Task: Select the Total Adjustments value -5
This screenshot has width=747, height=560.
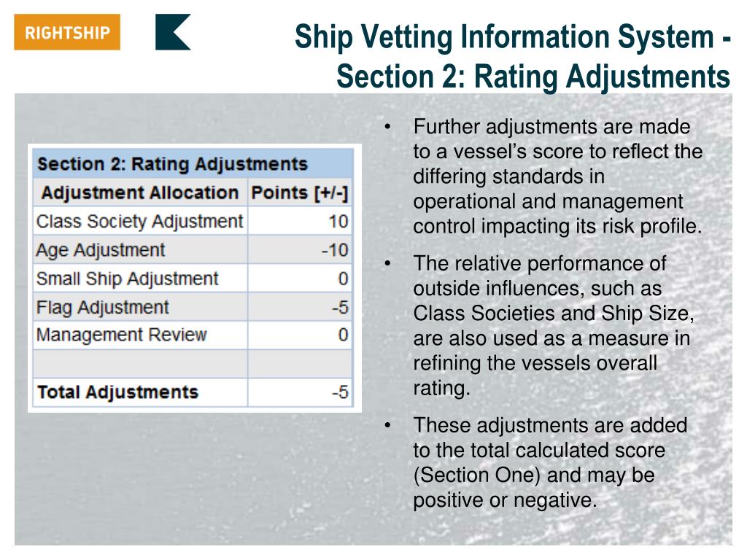Action: [x=341, y=392]
